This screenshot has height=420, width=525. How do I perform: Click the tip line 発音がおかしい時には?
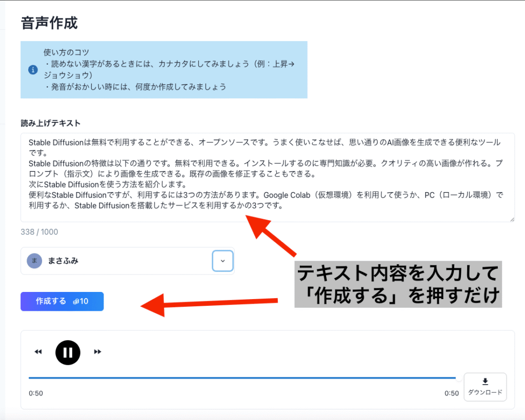[x=135, y=87]
